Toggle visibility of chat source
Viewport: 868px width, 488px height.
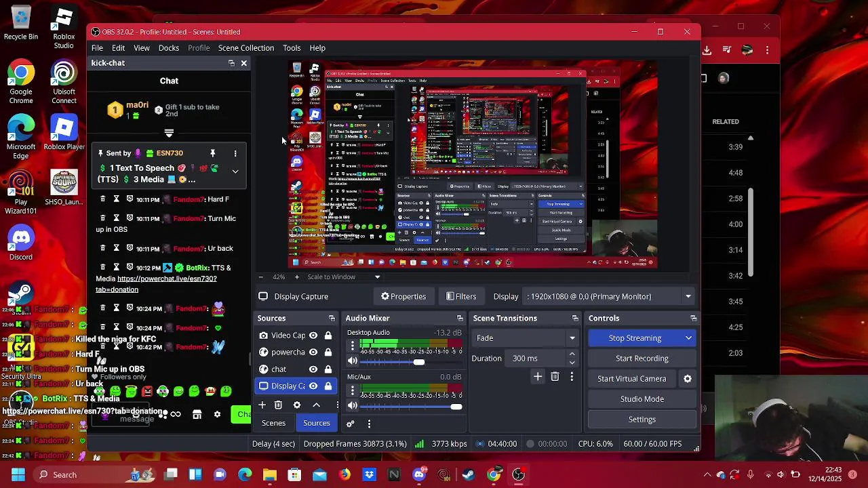tap(313, 369)
